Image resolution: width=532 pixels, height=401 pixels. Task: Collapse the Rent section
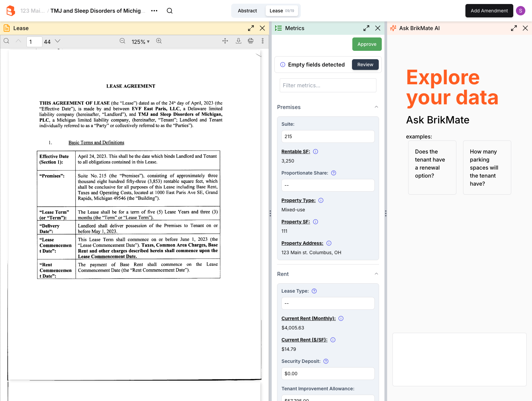tap(376, 274)
